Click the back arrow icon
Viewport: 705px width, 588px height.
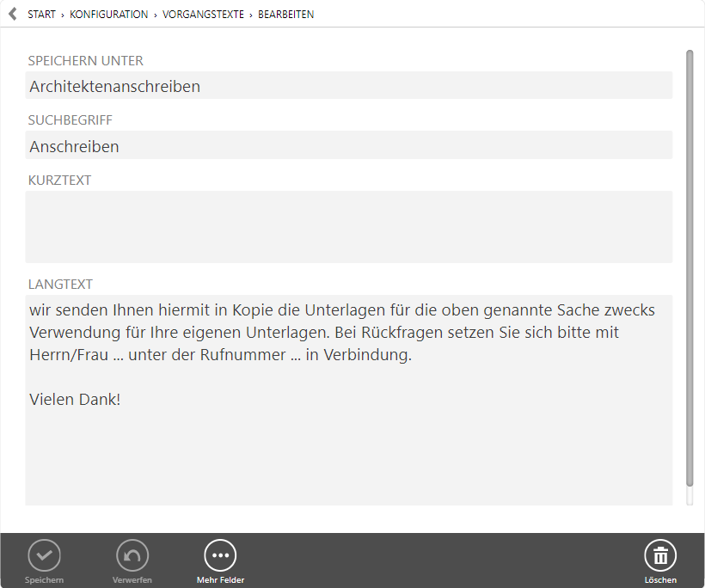pos(12,14)
